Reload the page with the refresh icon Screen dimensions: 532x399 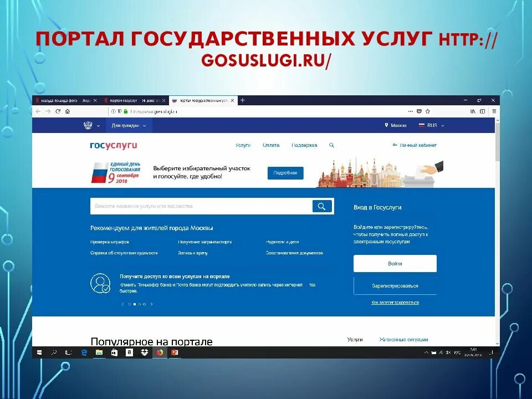[58, 111]
